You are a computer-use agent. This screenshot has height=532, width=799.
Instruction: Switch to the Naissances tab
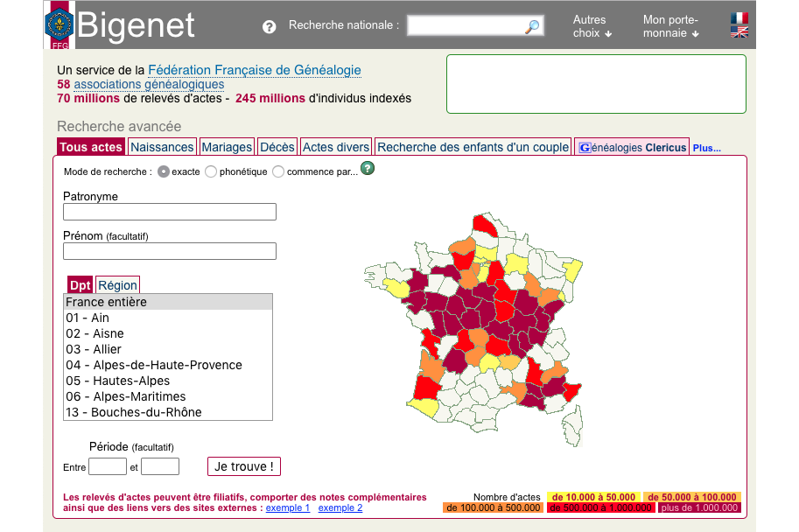[x=162, y=147]
